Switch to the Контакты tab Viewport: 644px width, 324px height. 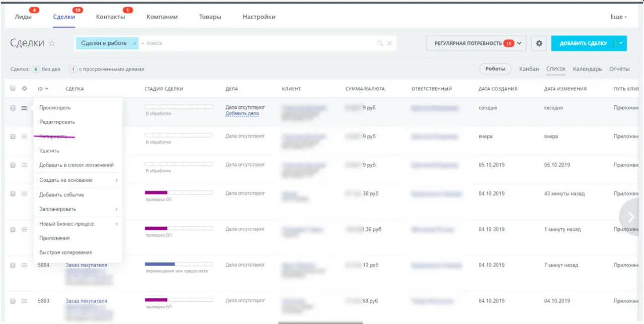tap(110, 17)
